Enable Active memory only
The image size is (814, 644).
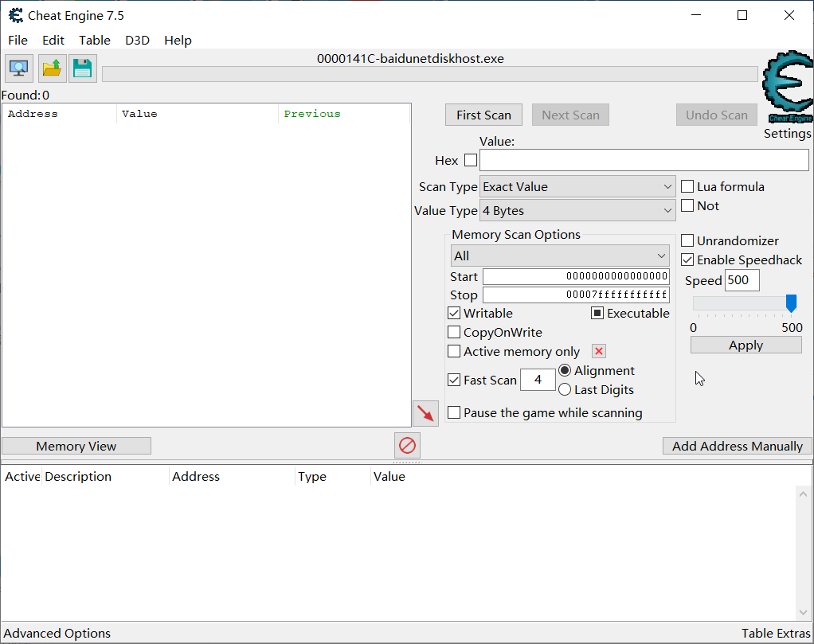[454, 351]
